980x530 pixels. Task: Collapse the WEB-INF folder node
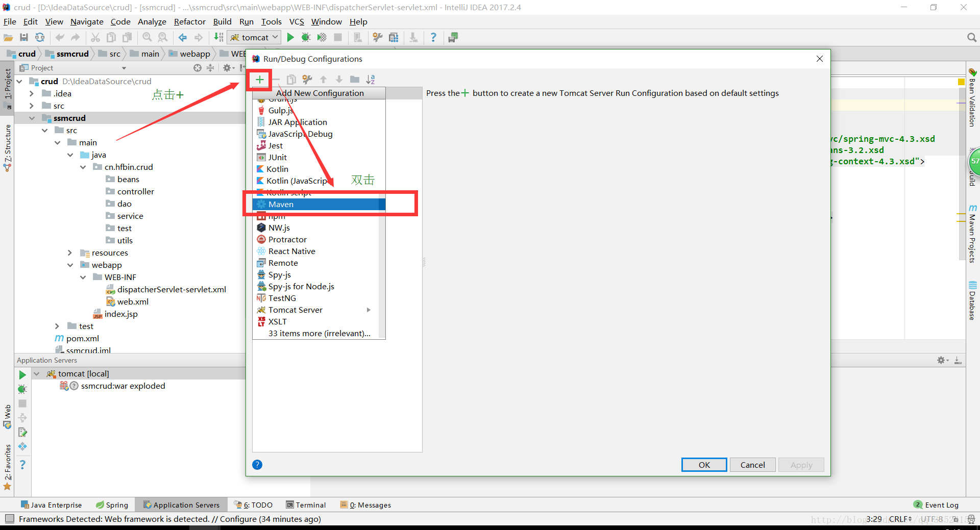[x=83, y=277]
